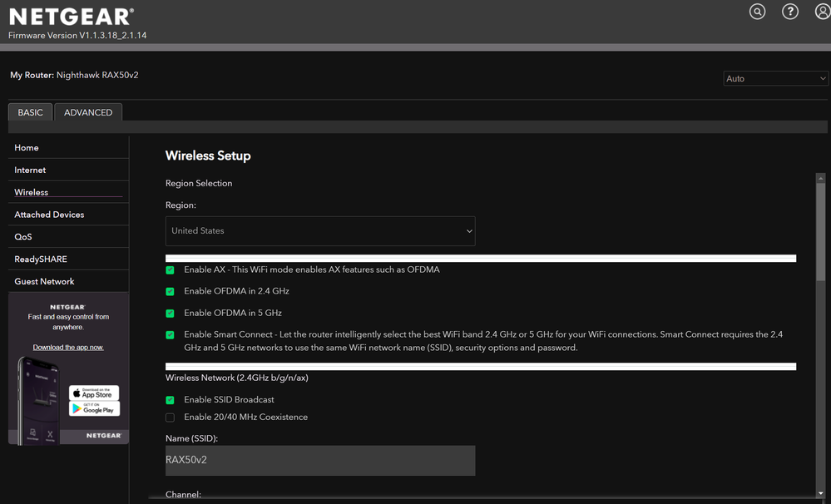The height and width of the screenshot is (504, 831).
Task: Click the NETGEAR logo in header
Action: tap(71, 17)
